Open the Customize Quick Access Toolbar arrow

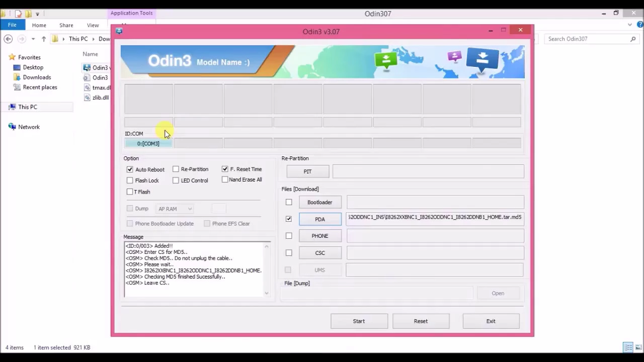tap(37, 14)
